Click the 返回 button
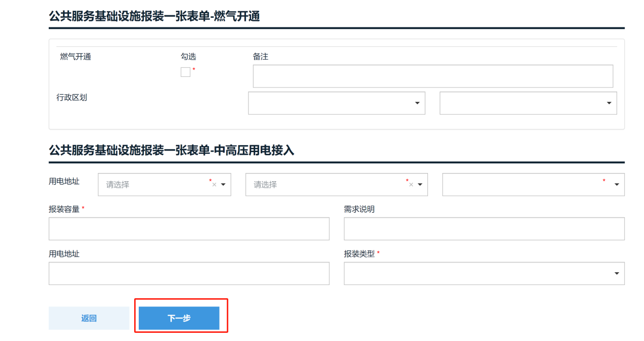 click(x=89, y=318)
